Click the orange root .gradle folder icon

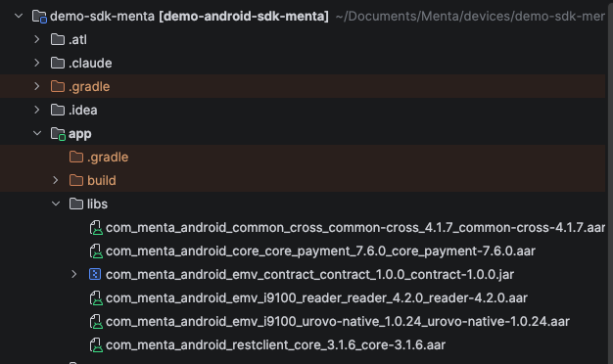[x=58, y=86]
